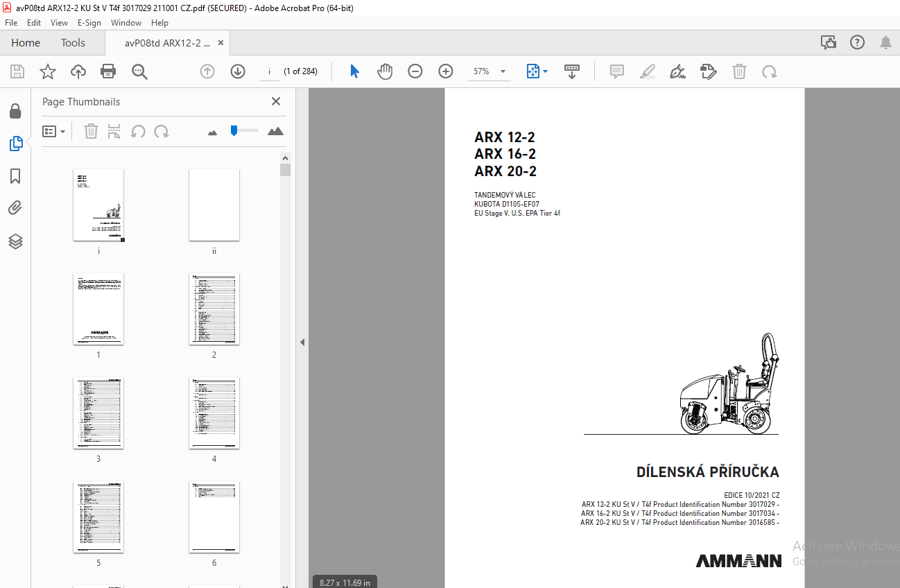Open the Bookmarks sidebar panel
The height and width of the screenshot is (588, 900).
coord(15,176)
